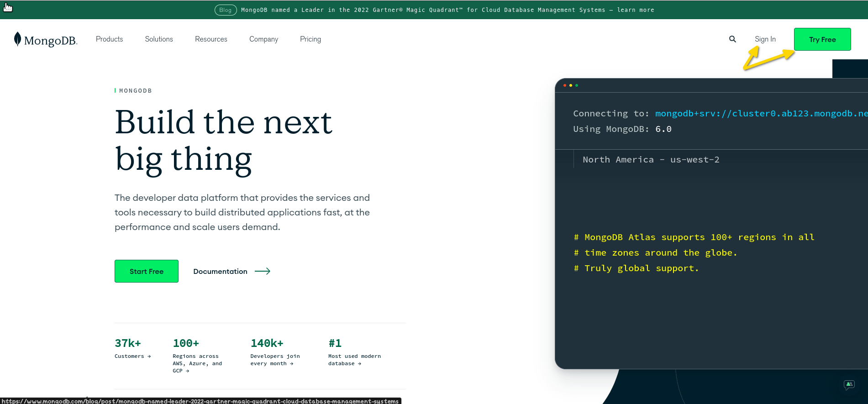
Task: Click the mongodb+srv connection string text
Action: pos(761,114)
